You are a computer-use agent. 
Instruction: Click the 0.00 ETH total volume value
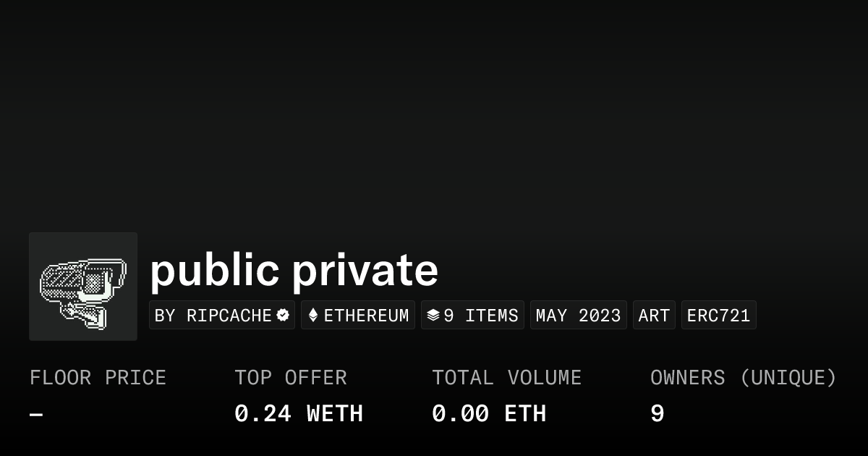tap(489, 413)
